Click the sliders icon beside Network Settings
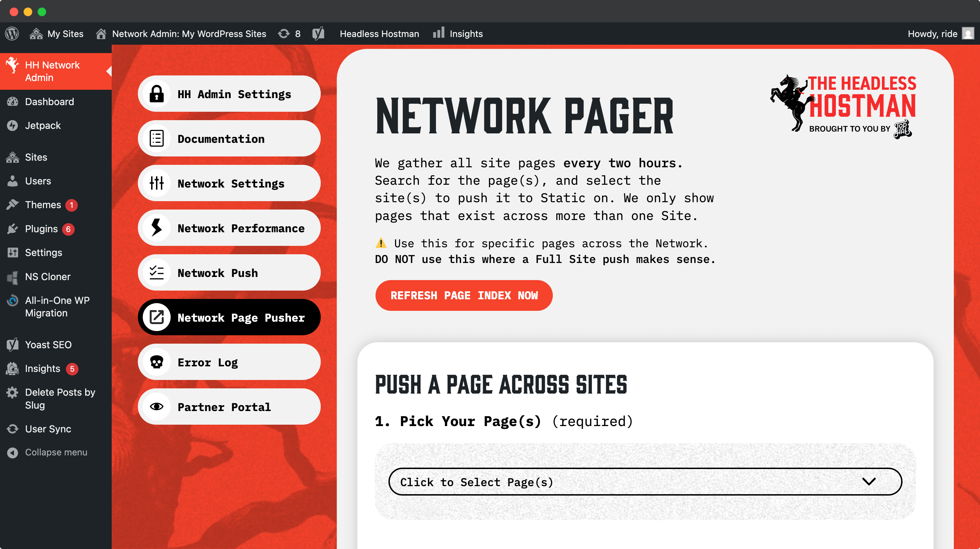This screenshot has height=549, width=980. pyautogui.click(x=156, y=183)
